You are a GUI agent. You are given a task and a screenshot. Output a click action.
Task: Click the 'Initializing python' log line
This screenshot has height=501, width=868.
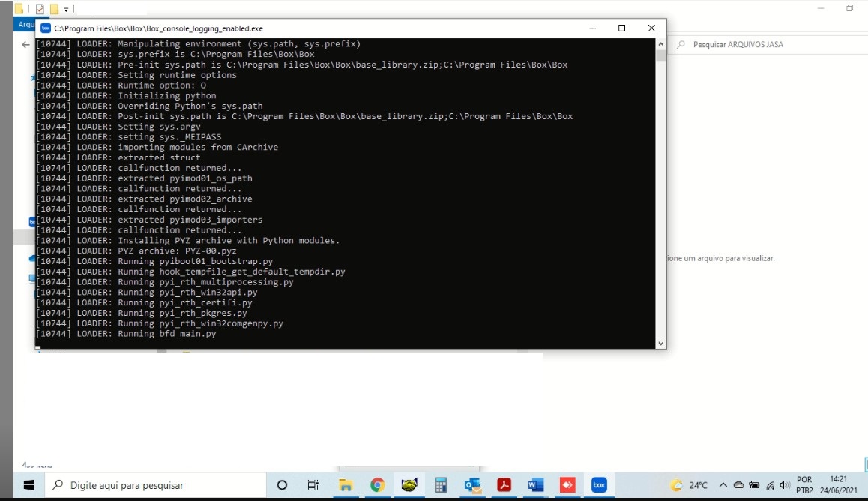[126, 96]
